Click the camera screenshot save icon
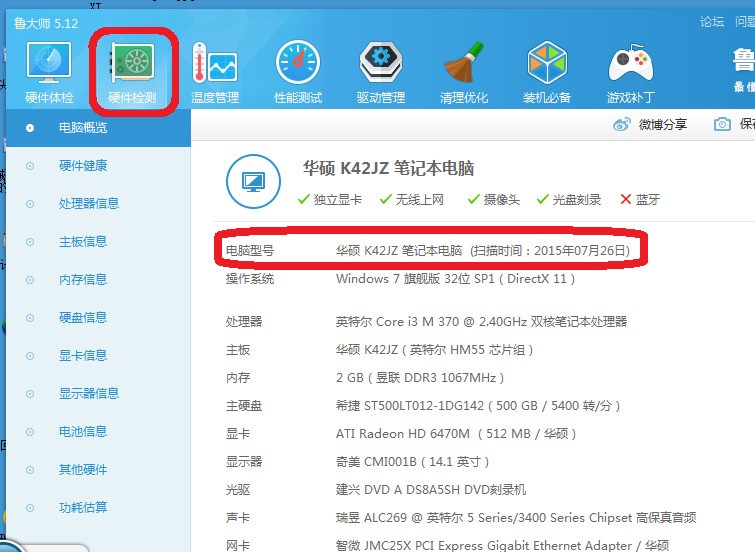 tap(722, 124)
